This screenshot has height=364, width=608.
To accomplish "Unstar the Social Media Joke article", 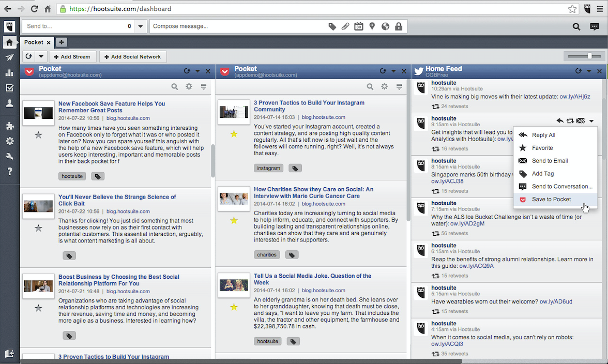I will click(x=234, y=307).
